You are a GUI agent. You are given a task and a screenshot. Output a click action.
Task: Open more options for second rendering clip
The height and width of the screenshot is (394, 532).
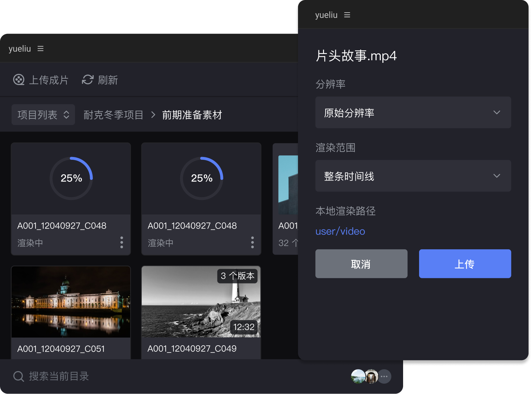point(253,242)
